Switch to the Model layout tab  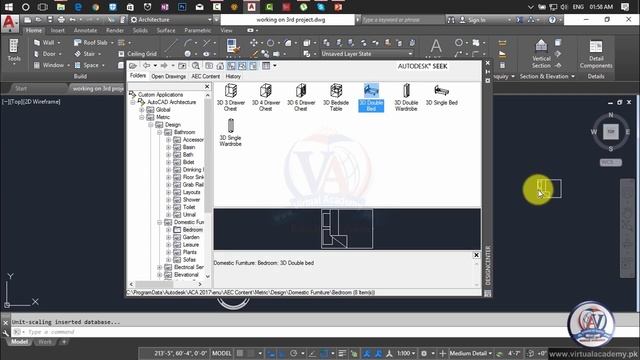pyautogui.click(x=19, y=342)
